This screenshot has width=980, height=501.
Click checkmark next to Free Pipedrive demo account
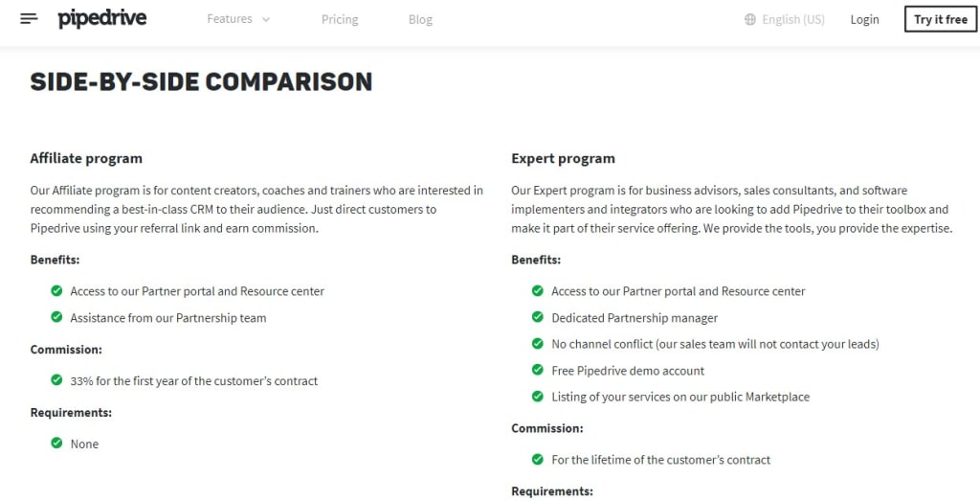538,370
